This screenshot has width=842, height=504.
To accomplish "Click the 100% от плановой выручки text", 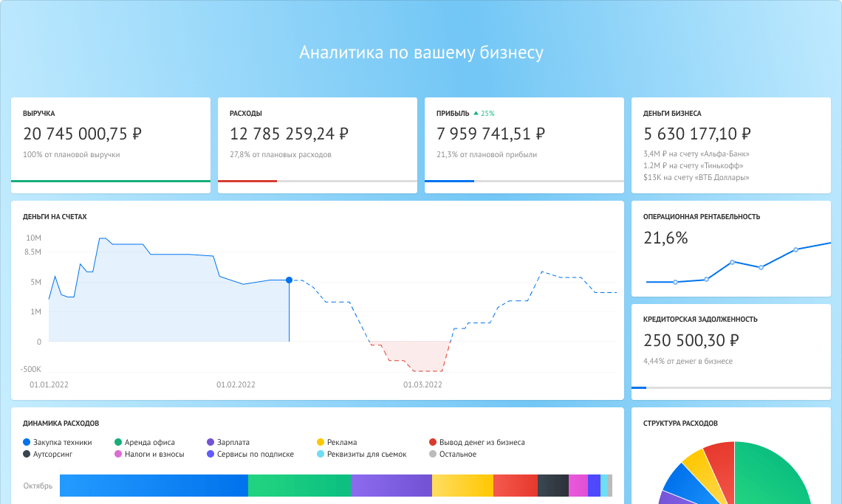I will pyautogui.click(x=72, y=154).
